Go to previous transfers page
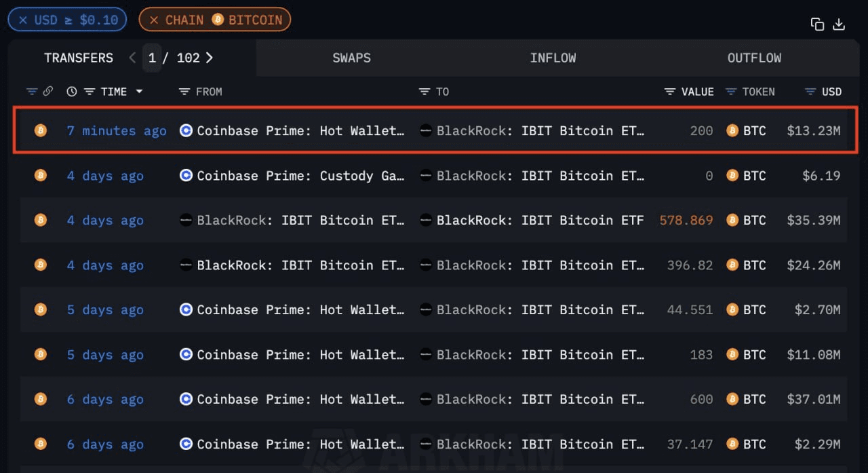Viewport: 868px width, 473px height. tap(132, 58)
